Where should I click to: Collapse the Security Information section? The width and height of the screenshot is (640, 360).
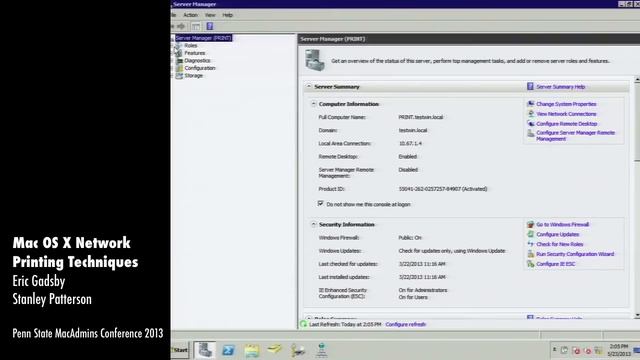click(x=313, y=224)
